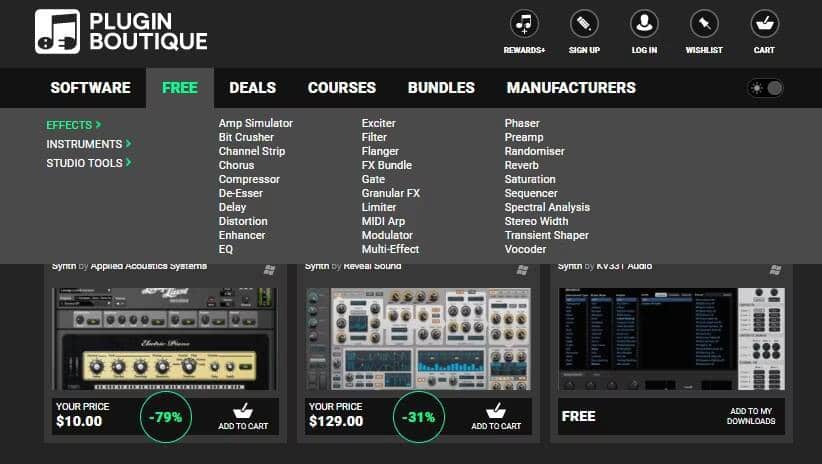Open the Bundles menu
The image size is (822, 464).
441,88
